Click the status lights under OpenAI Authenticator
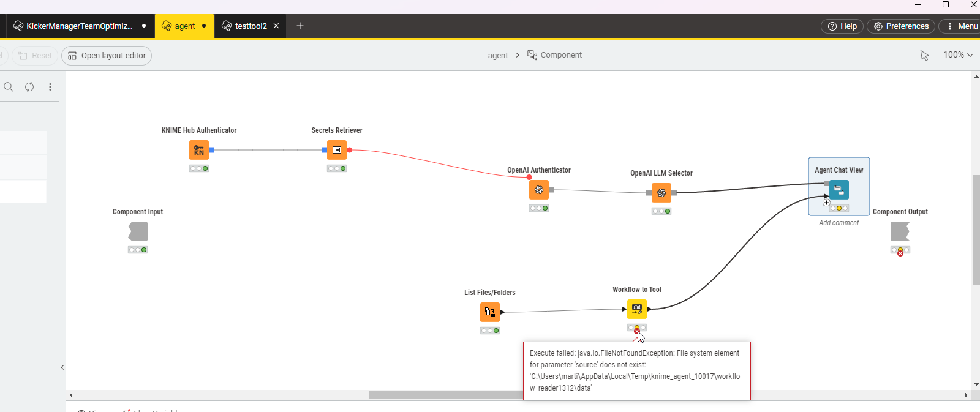The image size is (980, 412). (x=539, y=208)
